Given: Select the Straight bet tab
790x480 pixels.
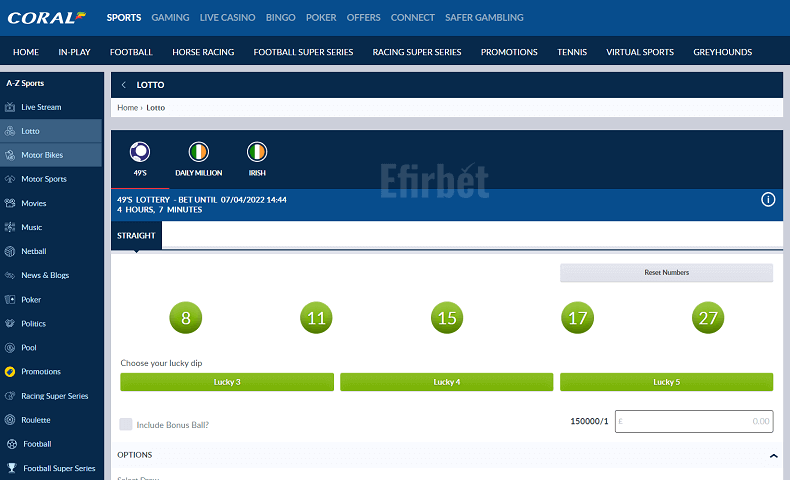Looking at the screenshot, I should click(x=136, y=235).
